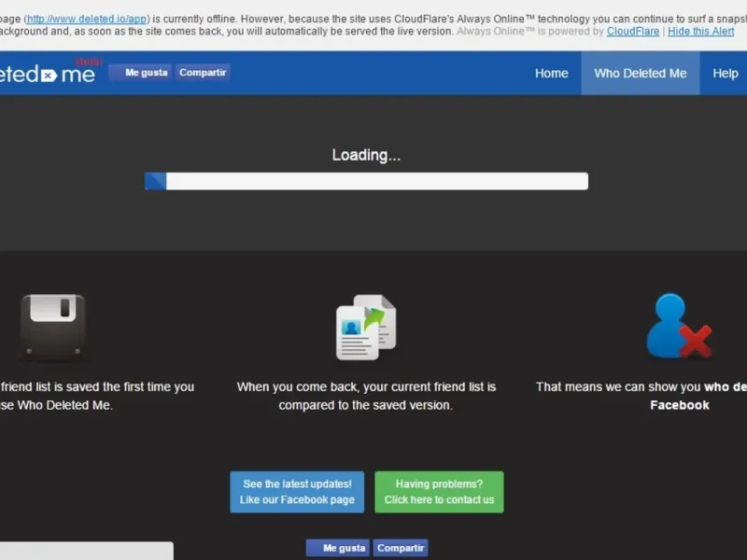Click the Loading progress bar
Screen dimensions: 747x560
pos(366,181)
